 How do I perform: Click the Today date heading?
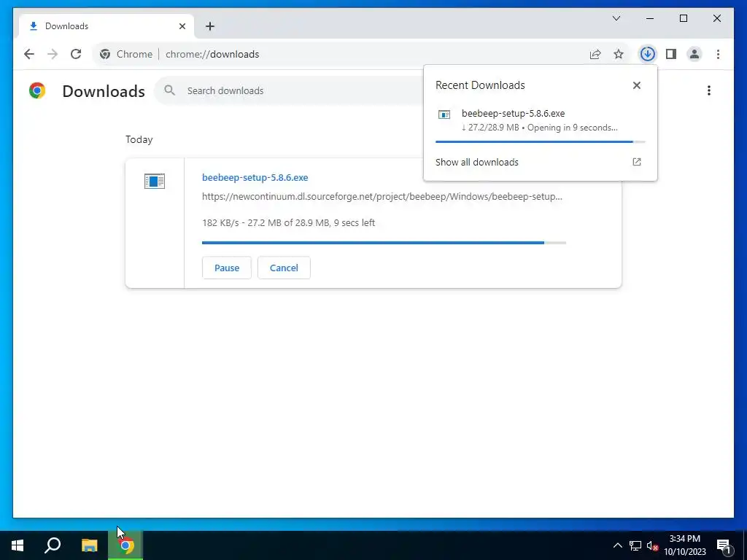point(139,139)
